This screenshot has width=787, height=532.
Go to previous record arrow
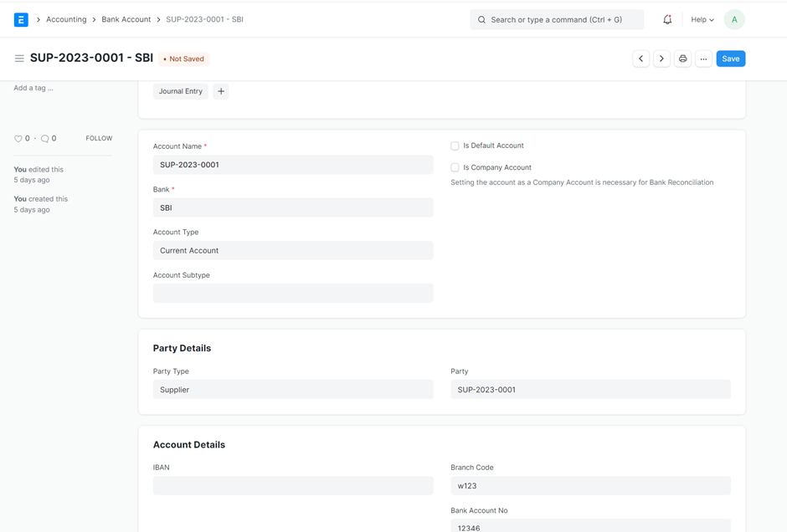[x=641, y=59]
